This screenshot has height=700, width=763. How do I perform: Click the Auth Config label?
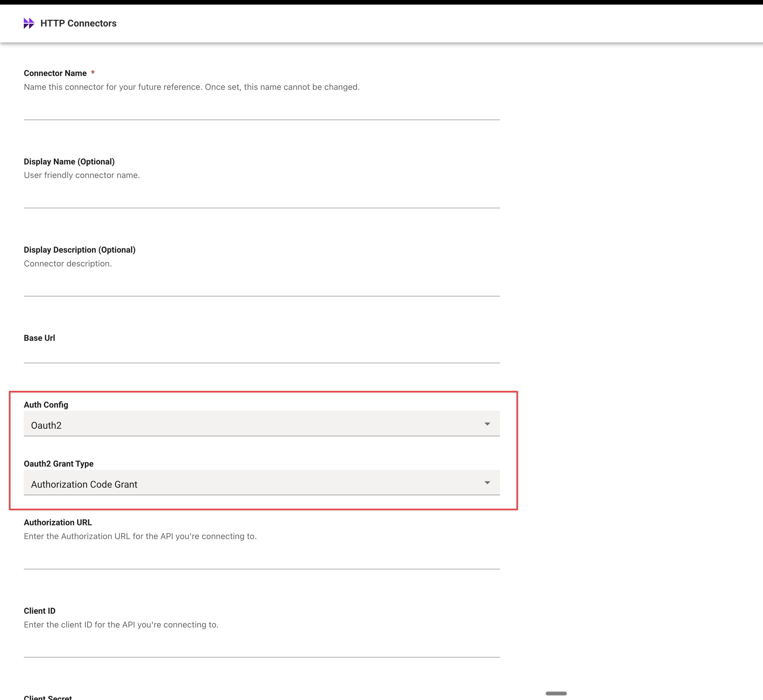pos(46,405)
